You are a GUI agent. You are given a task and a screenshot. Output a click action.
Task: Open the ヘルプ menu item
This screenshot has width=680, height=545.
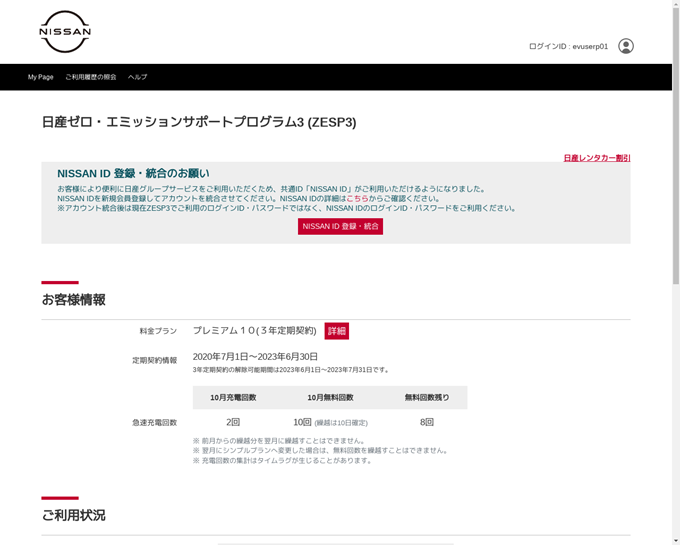137,77
